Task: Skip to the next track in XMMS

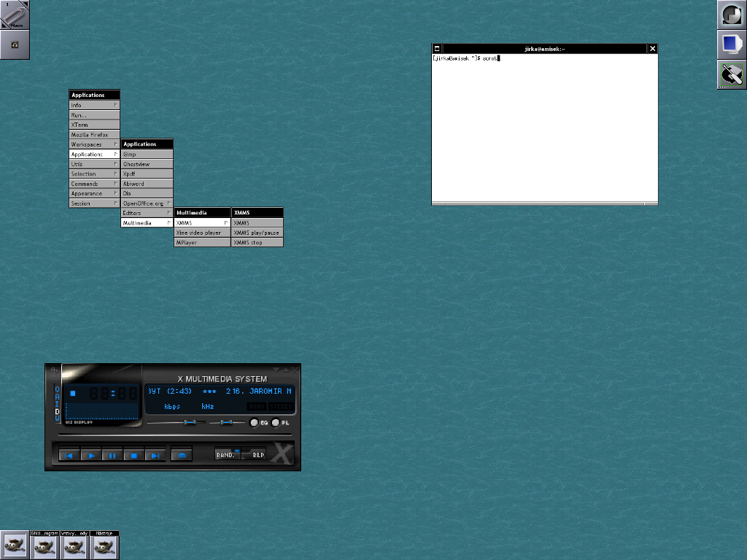Action: pos(155,455)
